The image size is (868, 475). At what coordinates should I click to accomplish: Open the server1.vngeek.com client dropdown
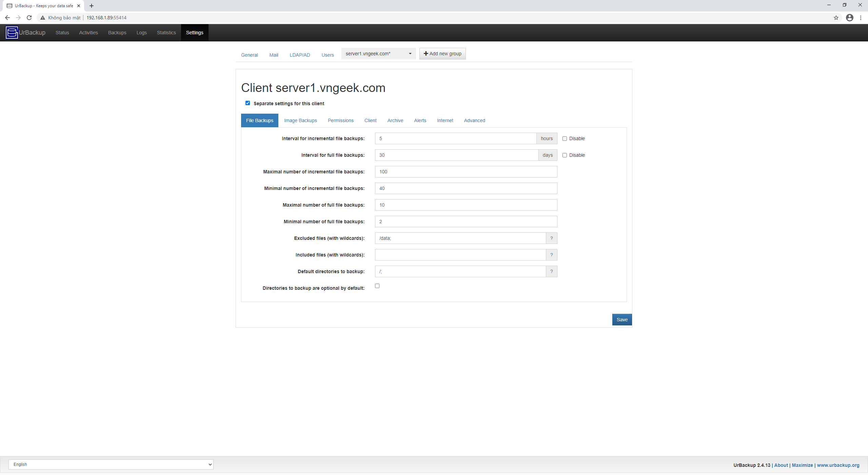(378, 54)
